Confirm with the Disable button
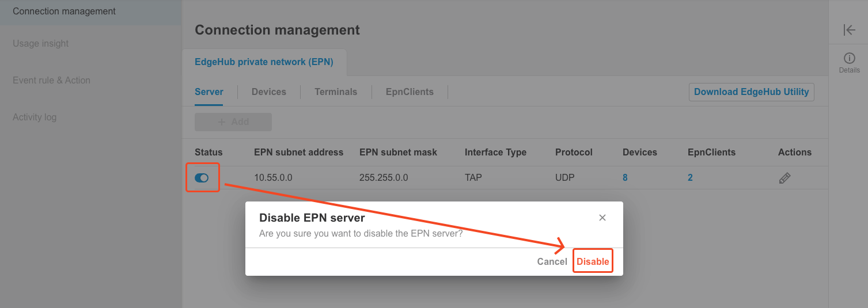The height and width of the screenshot is (308, 868). tap(593, 261)
